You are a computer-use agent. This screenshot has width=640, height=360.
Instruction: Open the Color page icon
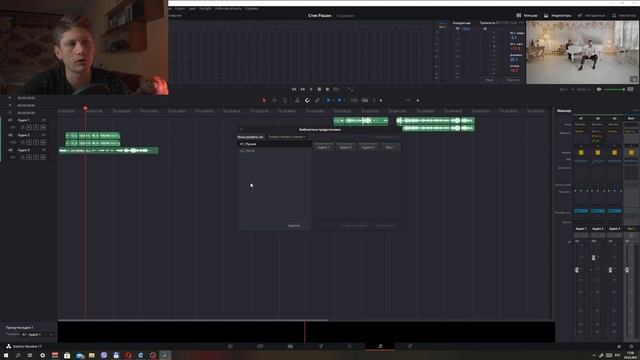click(x=350, y=346)
